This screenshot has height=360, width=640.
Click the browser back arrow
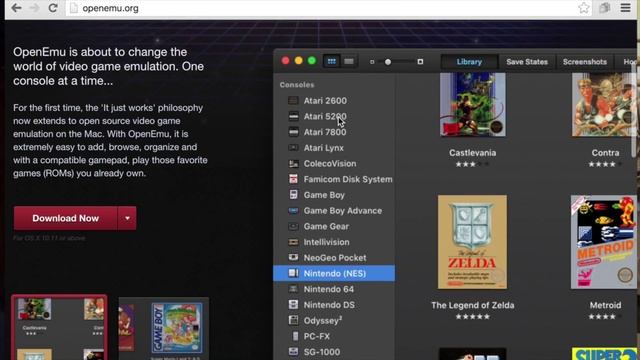[16, 8]
